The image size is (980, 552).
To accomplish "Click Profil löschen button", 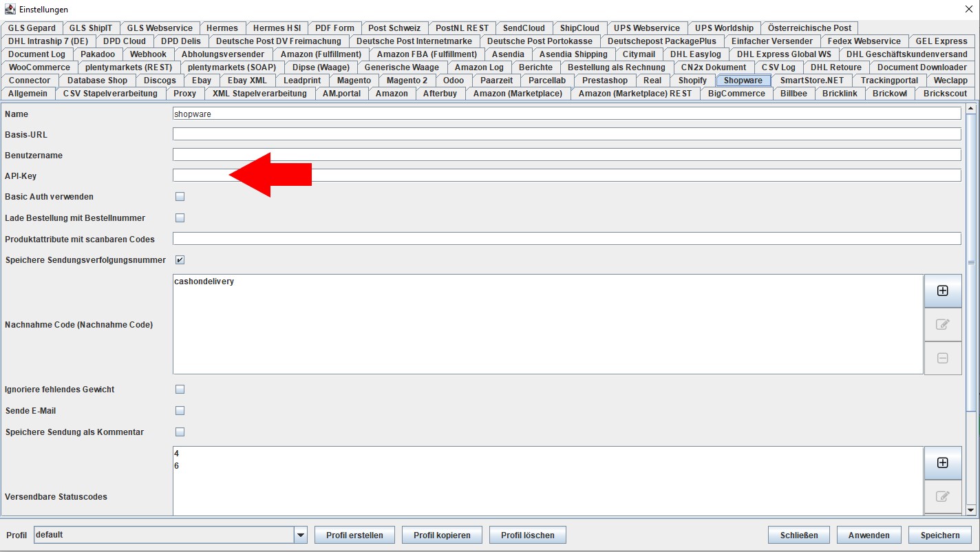I will [527, 535].
